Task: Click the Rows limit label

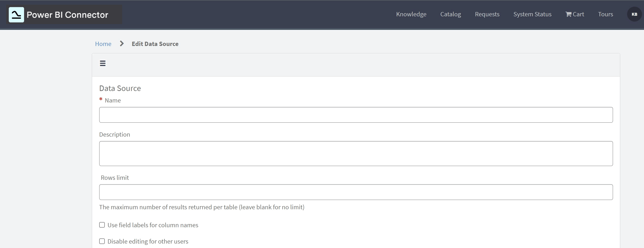Action: (x=114, y=178)
